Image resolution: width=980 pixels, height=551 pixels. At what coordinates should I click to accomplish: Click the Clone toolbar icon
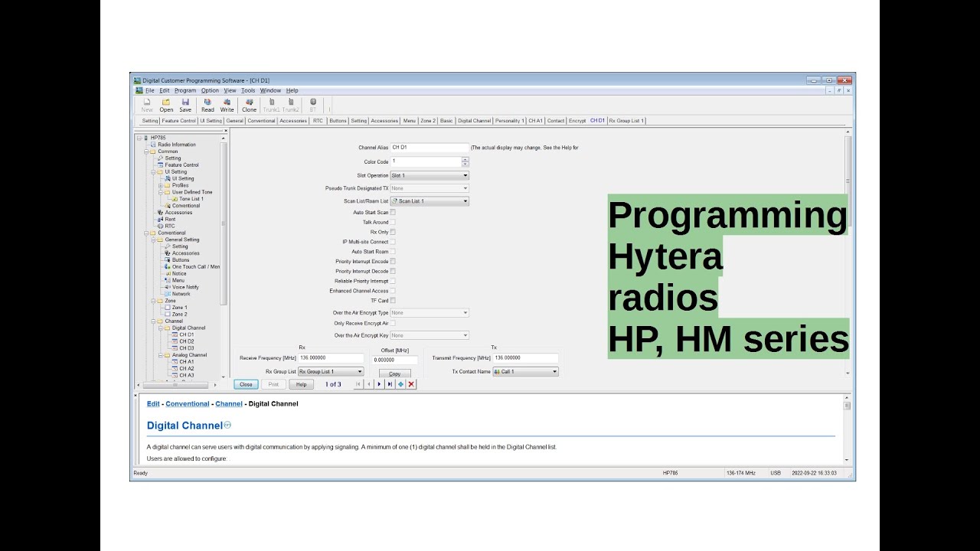(250, 105)
